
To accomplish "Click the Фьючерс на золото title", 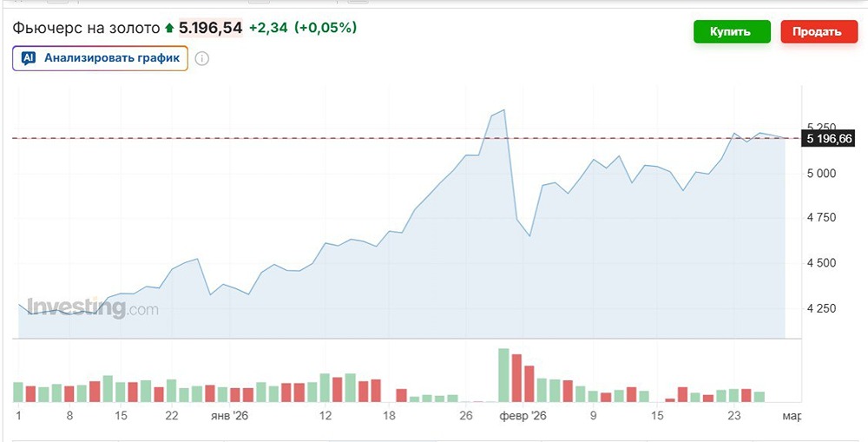I will pos(86,28).
